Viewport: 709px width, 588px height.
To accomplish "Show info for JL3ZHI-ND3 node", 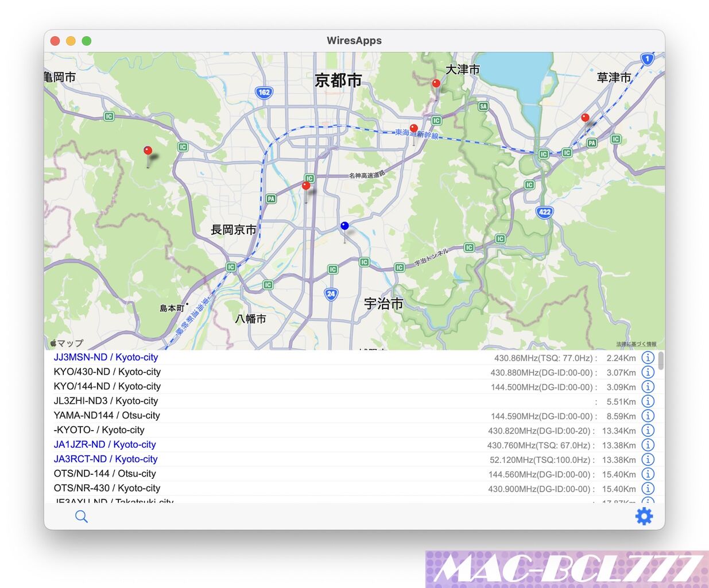I will click(x=648, y=401).
